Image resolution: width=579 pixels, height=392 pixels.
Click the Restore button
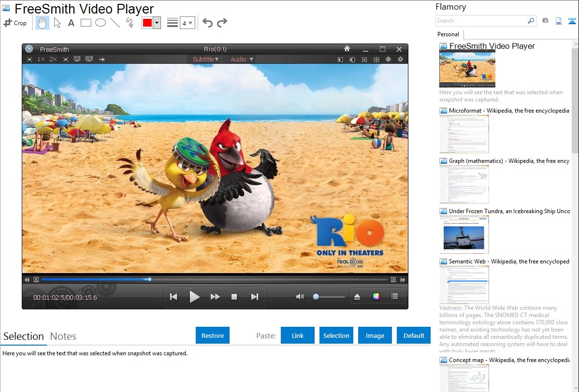click(213, 335)
